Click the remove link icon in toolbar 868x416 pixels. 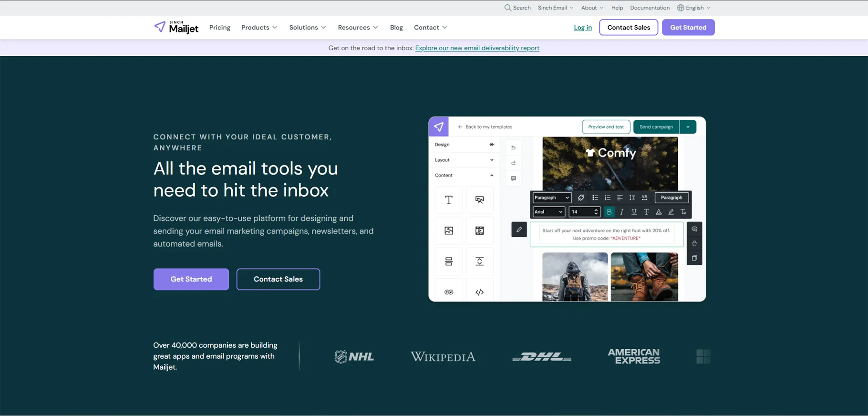(x=581, y=198)
